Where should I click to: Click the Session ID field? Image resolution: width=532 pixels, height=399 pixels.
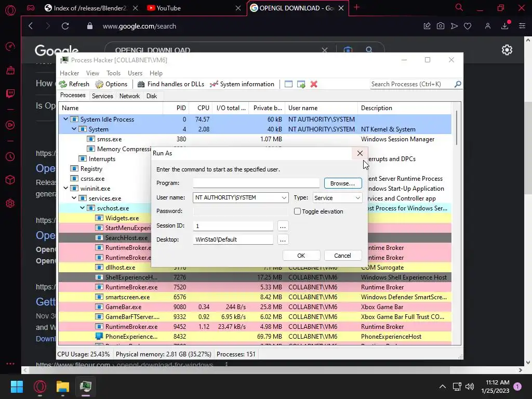pyautogui.click(x=233, y=226)
